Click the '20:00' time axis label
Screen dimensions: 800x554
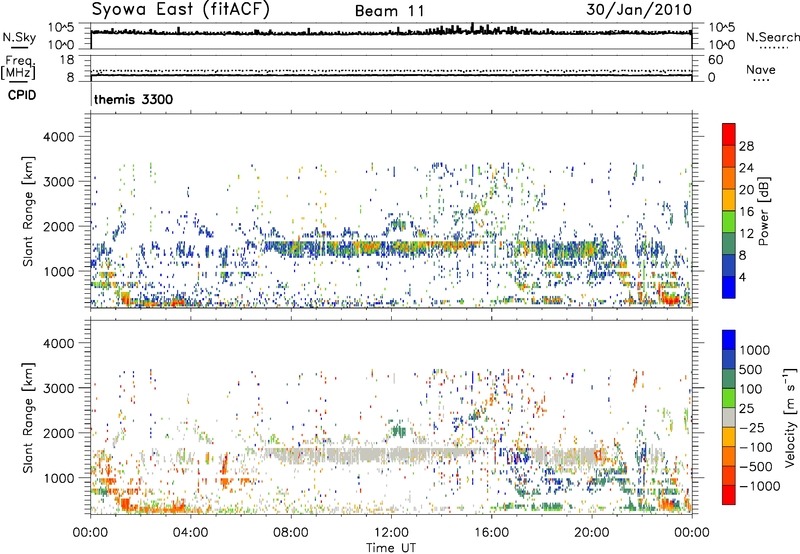point(591,533)
